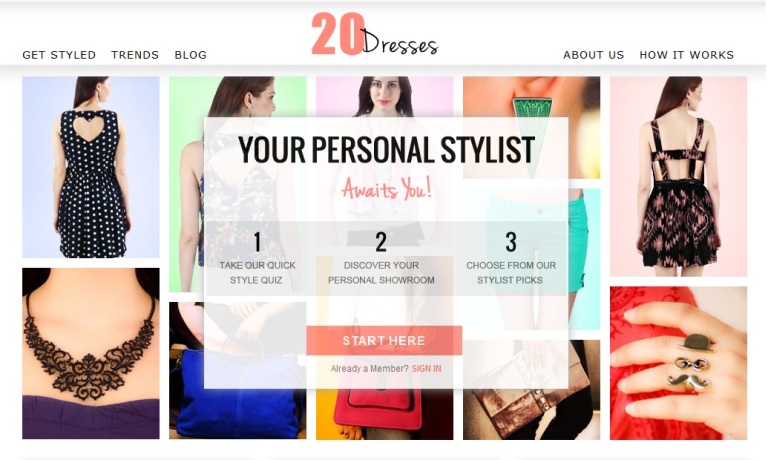Open the polka dot heart-back dress photo
Viewport: 768px width, 460px height.
(x=91, y=167)
